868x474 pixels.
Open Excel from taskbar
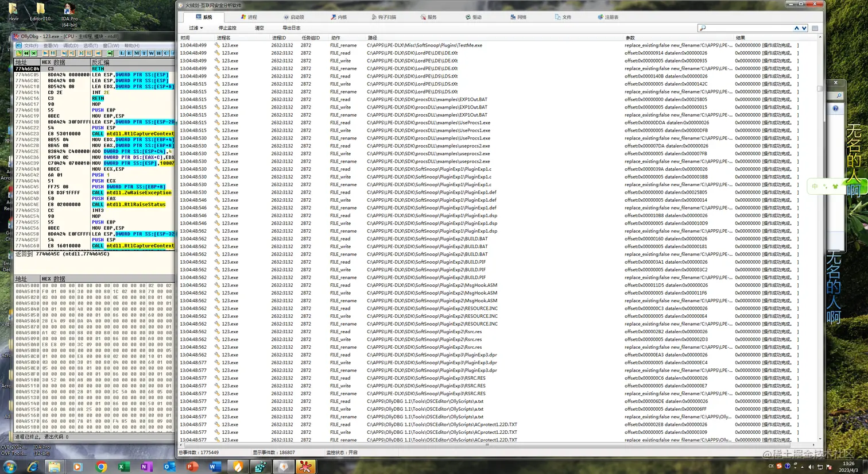pos(123,467)
